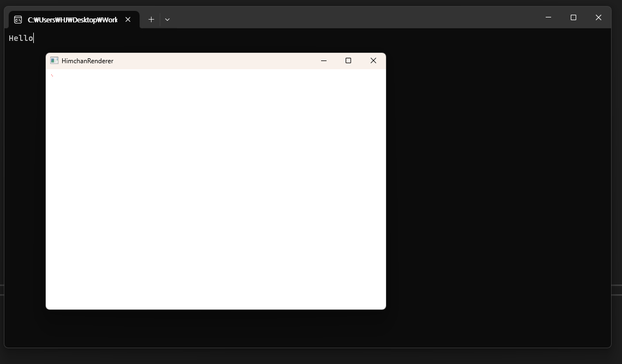Viewport: 622px width, 364px height.
Task: Click the command prompt icon in the terminal tab
Action: tap(18, 20)
